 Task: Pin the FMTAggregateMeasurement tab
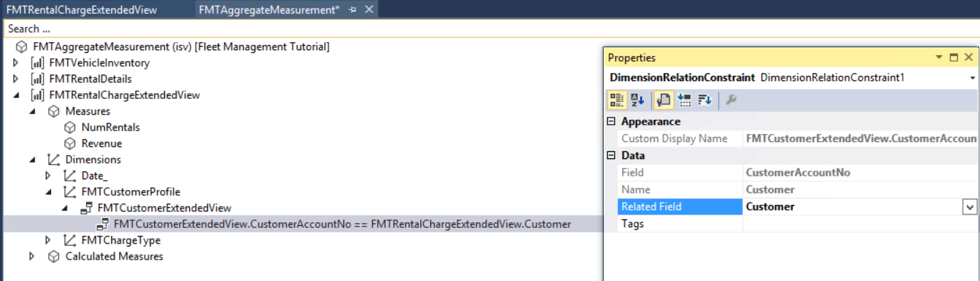pyautogui.click(x=353, y=10)
